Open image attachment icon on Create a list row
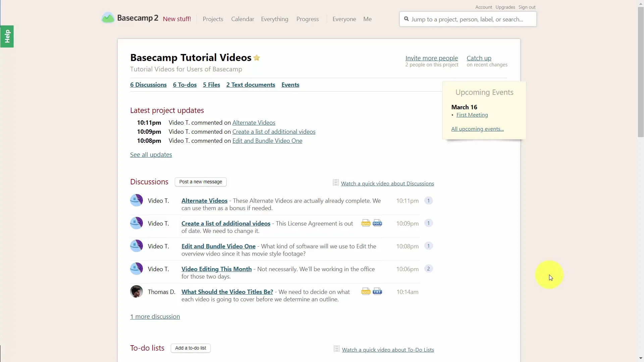The image size is (644, 362). pos(366,223)
